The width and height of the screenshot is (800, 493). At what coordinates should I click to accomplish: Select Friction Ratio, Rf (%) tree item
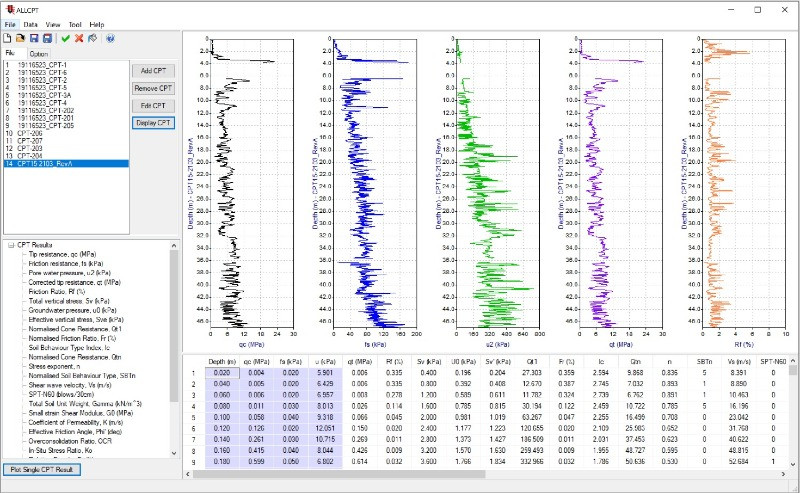[55, 291]
